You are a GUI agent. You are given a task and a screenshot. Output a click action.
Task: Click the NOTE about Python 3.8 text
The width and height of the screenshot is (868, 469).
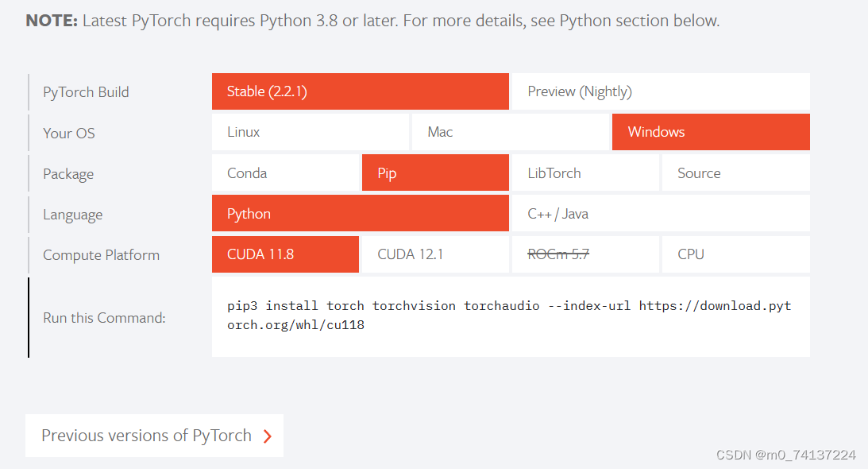tap(372, 21)
